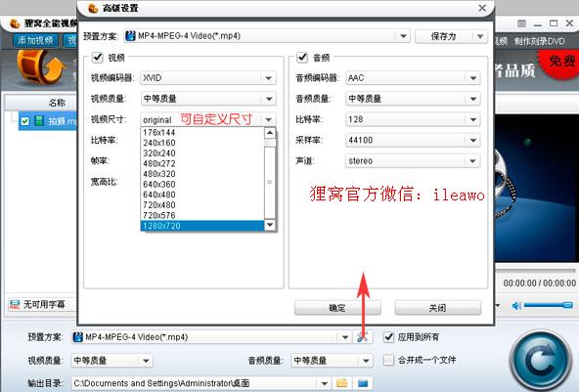Open main window video quality dropdown
Screen dimensions: 579x392
[146, 361]
